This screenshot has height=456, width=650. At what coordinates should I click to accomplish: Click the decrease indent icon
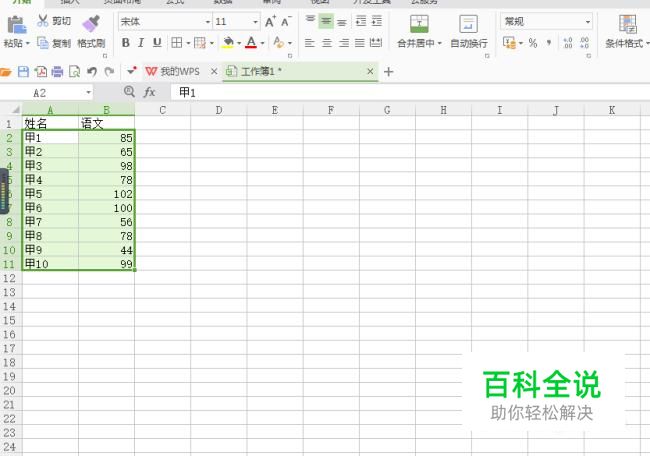click(361, 21)
